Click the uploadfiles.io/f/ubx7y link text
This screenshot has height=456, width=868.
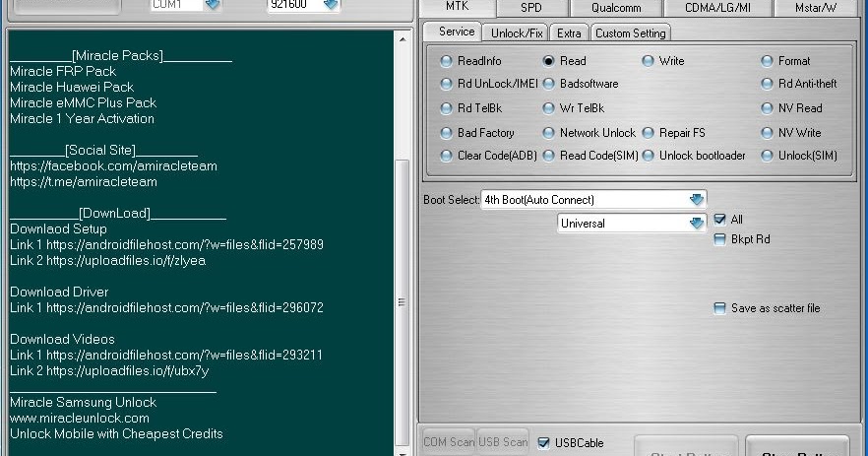(x=128, y=370)
